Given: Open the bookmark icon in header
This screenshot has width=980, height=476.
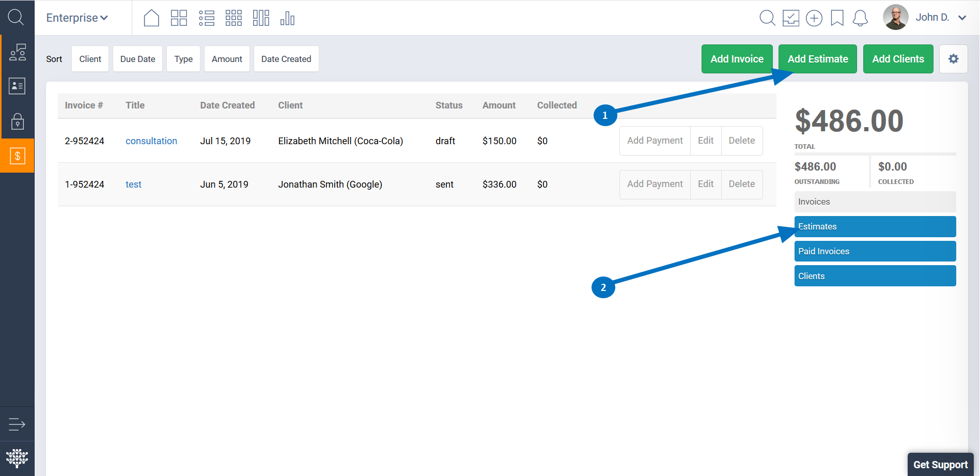Looking at the screenshot, I should tap(837, 18).
